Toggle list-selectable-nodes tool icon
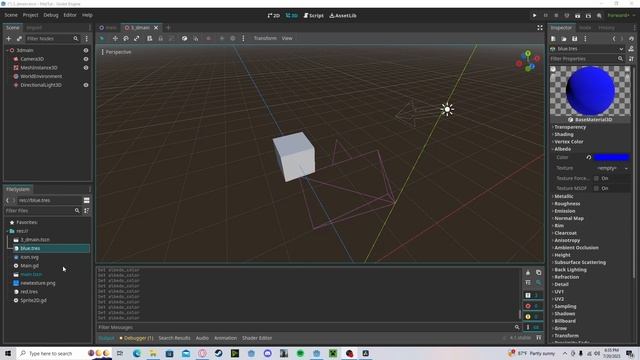 (149, 38)
